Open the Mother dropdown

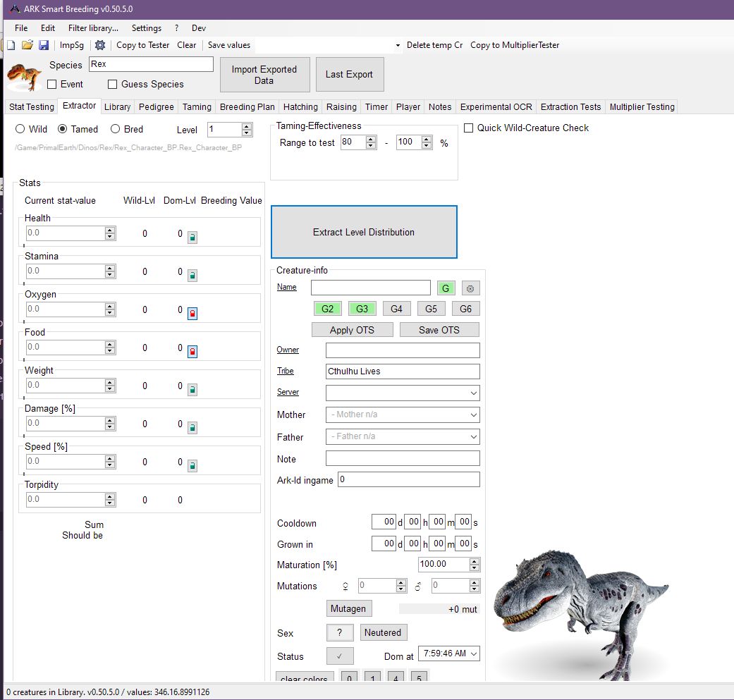point(473,415)
